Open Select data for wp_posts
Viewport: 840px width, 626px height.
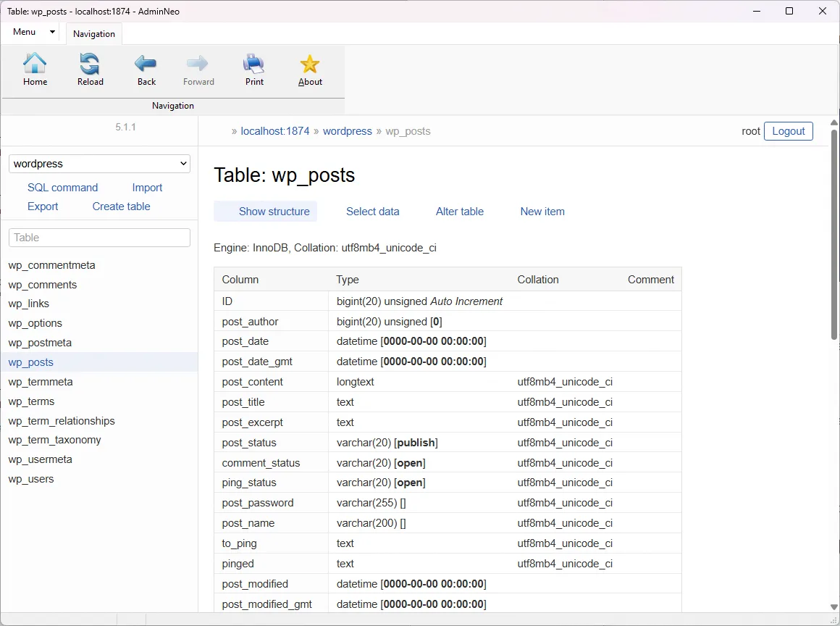coord(373,211)
